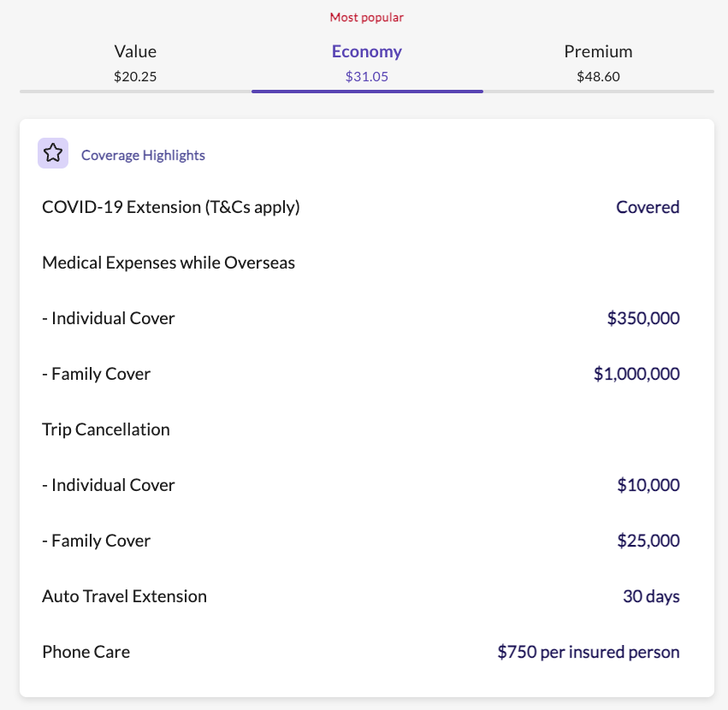Click the $10,000 trip cancellation individual amount
The image size is (728, 710).
(x=648, y=485)
